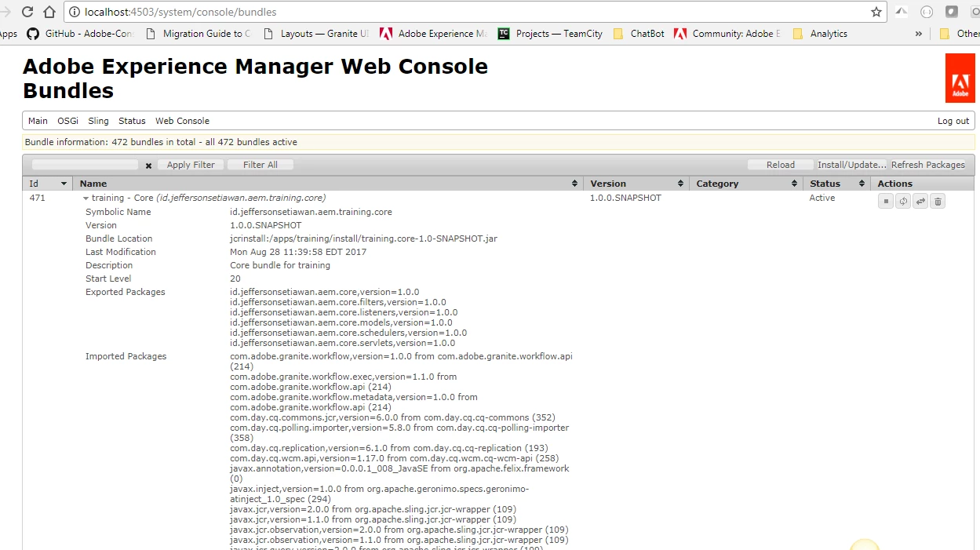
Task: Select the Active status text
Action: tap(822, 198)
